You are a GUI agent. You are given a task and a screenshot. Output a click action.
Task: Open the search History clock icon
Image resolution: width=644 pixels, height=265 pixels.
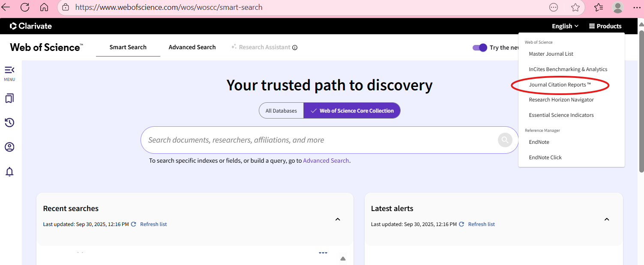tap(9, 123)
